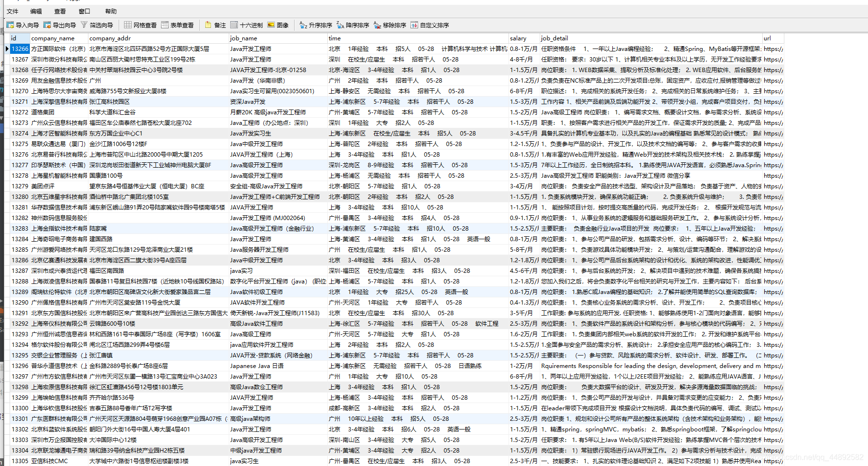The width and height of the screenshot is (868, 466).
Task: Select the company_name column header
Action: tap(59, 38)
